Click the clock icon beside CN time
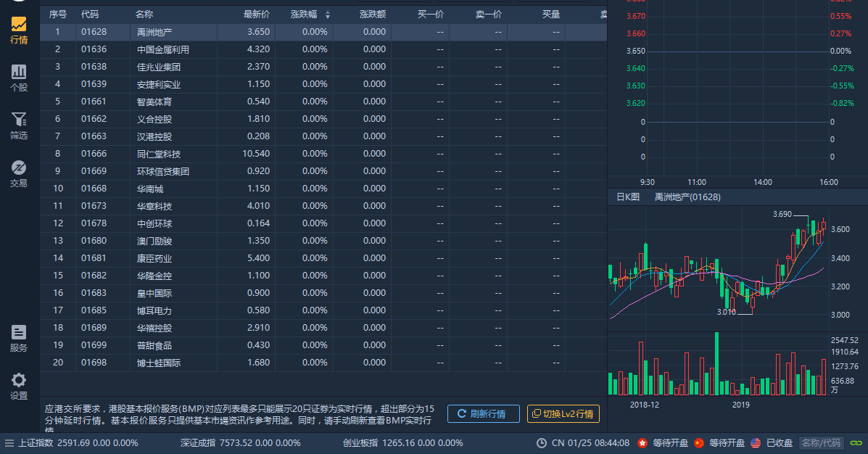868x454 pixels. (x=542, y=443)
